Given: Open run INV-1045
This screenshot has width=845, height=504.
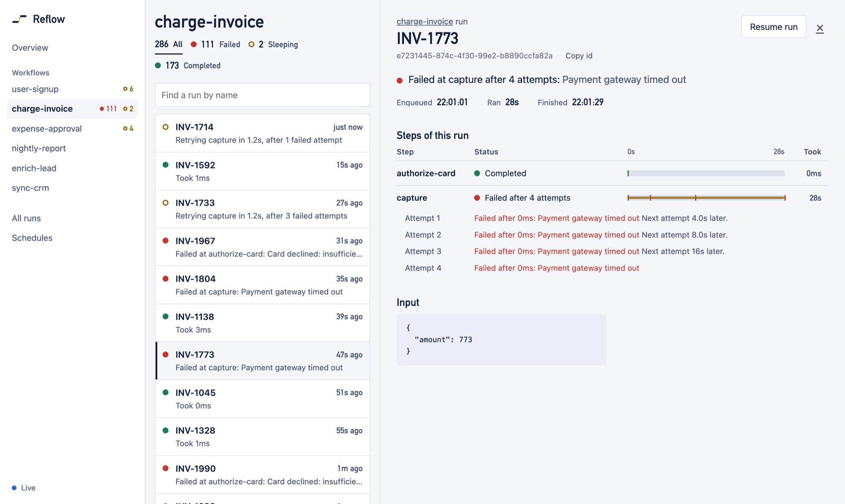Looking at the screenshot, I should point(262,399).
